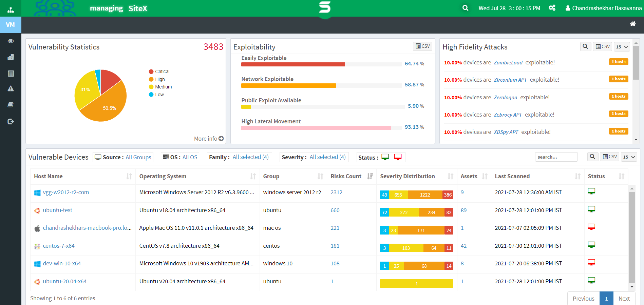Image resolution: width=644 pixels, height=305 pixels.
Task: Click the home icon
Action: [x=633, y=24]
